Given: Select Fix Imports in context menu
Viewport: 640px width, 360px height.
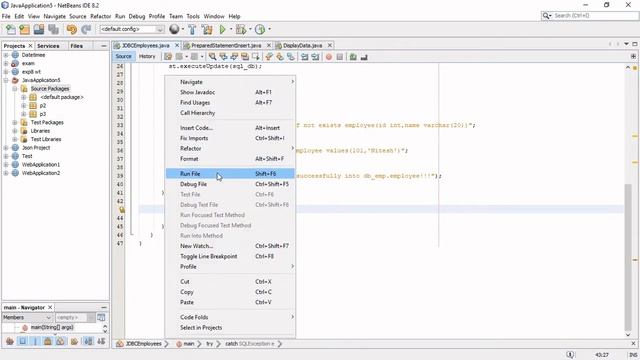Looking at the screenshot, I should coord(230,138).
